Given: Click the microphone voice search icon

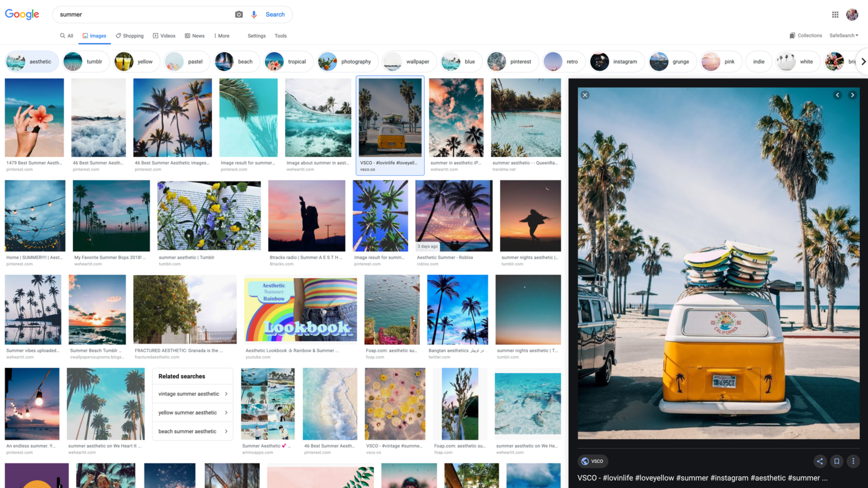Looking at the screenshot, I should [254, 14].
